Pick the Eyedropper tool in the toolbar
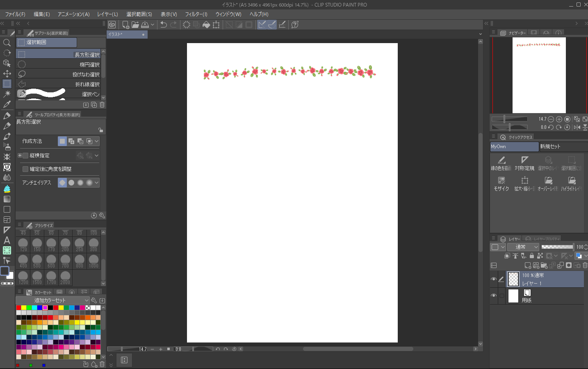 point(7,104)
